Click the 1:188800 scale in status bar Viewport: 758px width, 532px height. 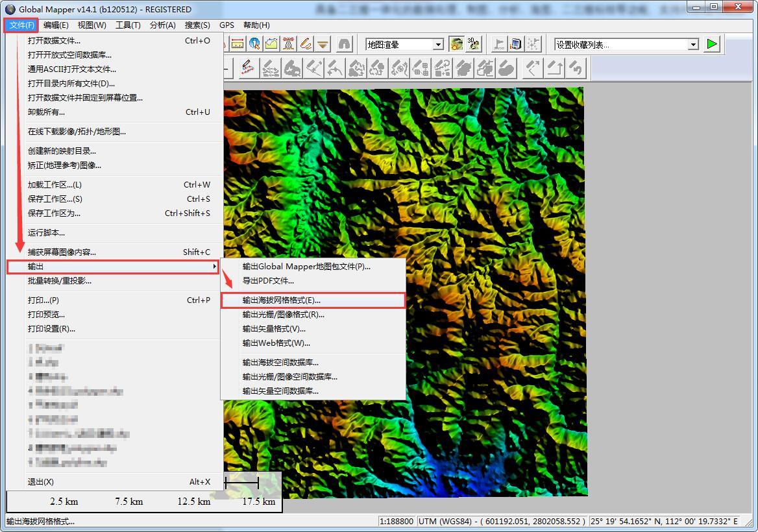point(397,521)
